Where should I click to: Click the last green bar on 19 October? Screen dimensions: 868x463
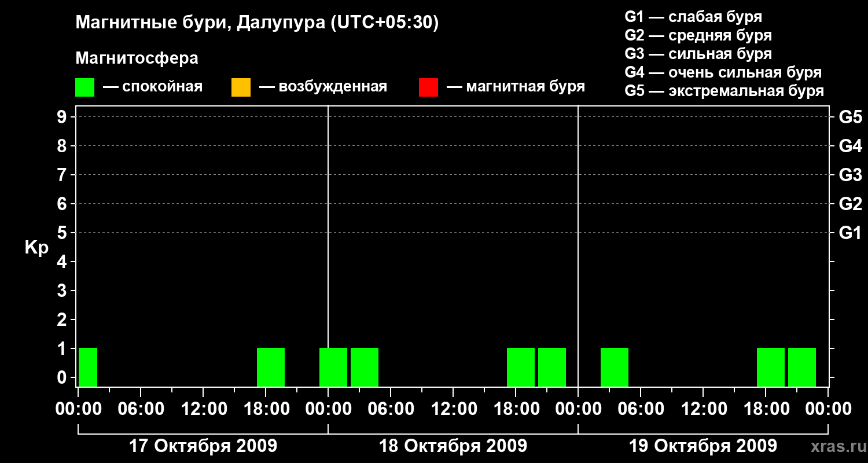click(x=802, y=367)
